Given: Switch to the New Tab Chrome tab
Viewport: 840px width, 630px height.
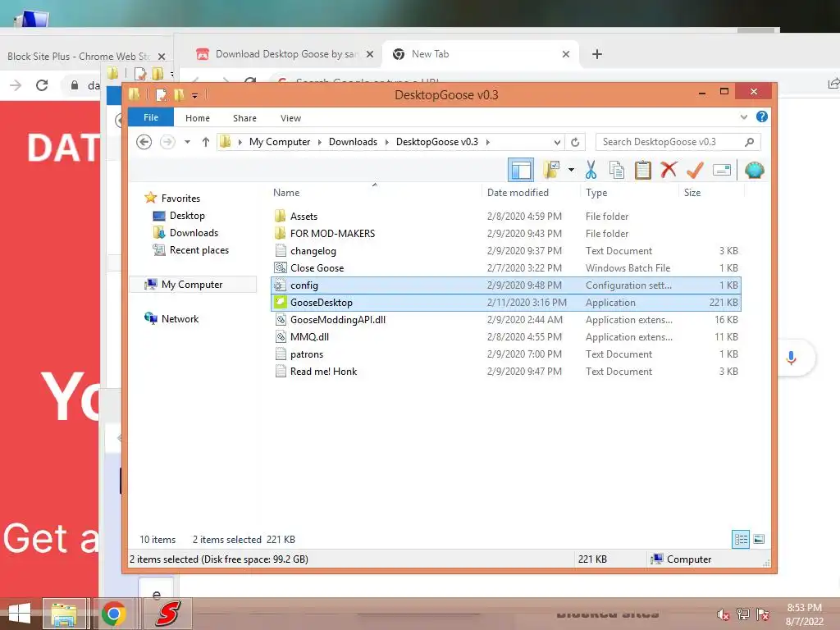Looking at the screenshot, I should pos(480,54).
